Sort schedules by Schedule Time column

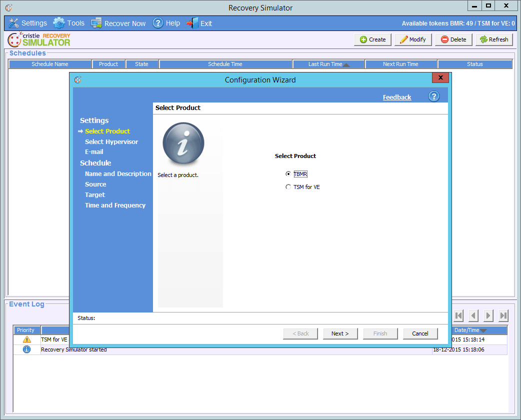point(225,64)
